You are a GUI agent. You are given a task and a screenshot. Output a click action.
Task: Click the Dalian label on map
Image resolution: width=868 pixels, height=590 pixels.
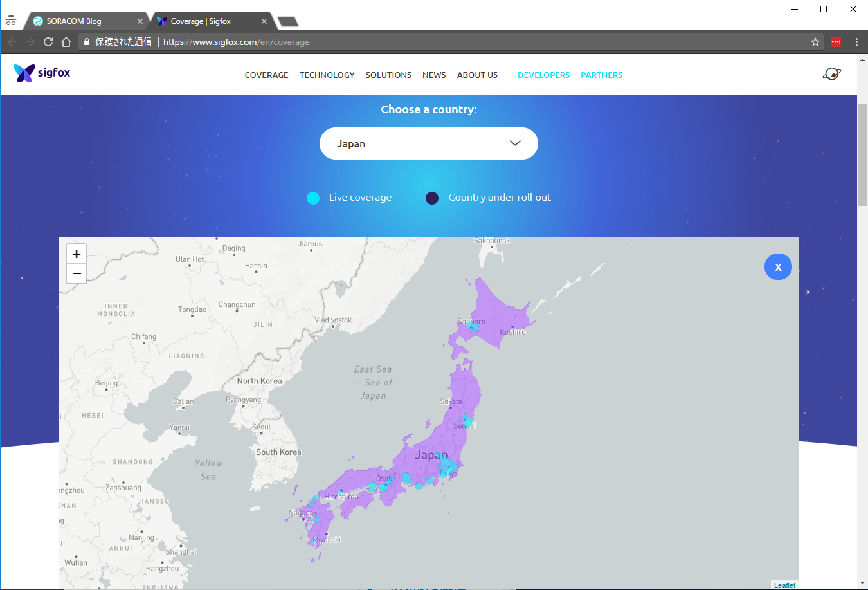tap(183, 401)
